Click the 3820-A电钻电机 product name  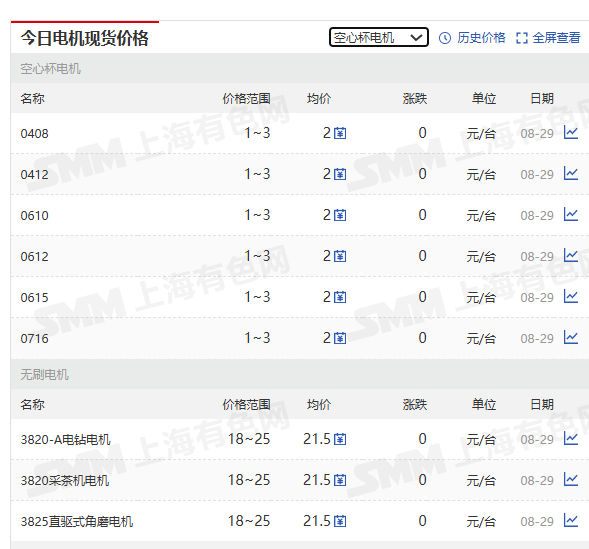[65, 440]
